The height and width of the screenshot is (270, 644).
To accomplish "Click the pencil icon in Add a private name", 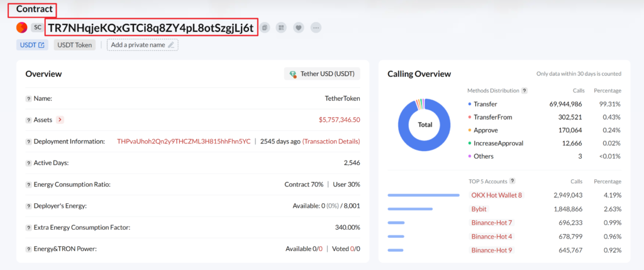I will (x=171, y=45).
